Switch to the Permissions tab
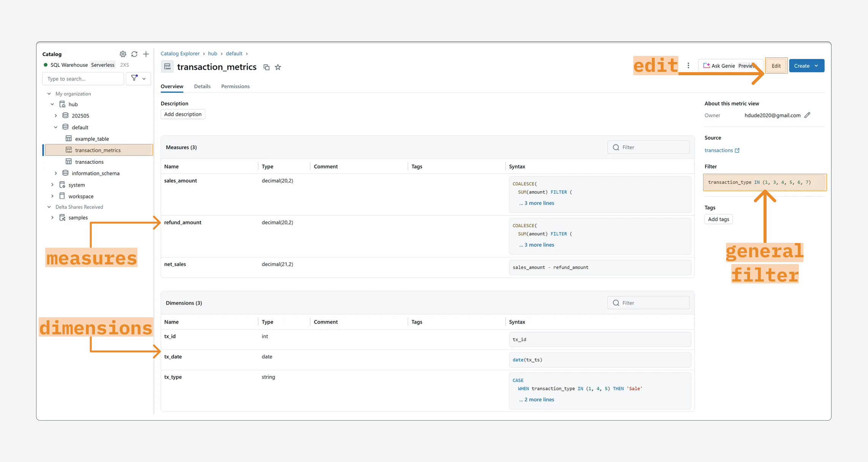The width and height of the screenshot is (868, 462). (x=235, y=86)
